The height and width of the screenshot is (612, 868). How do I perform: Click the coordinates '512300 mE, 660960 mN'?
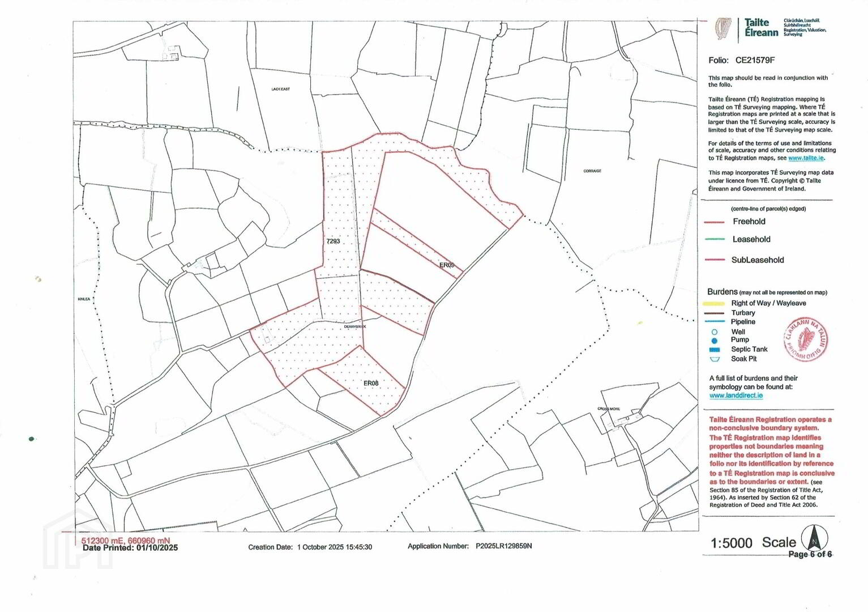[125, 541]
